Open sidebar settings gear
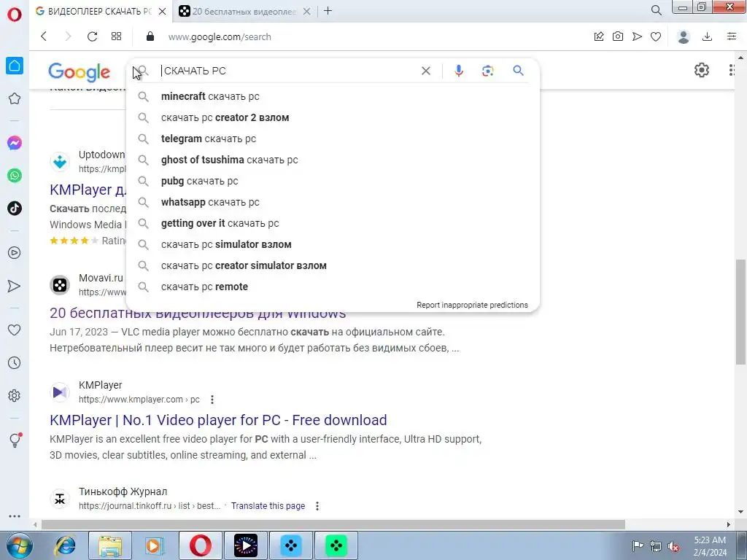This screenshot has height=560, width=747. 15,396
